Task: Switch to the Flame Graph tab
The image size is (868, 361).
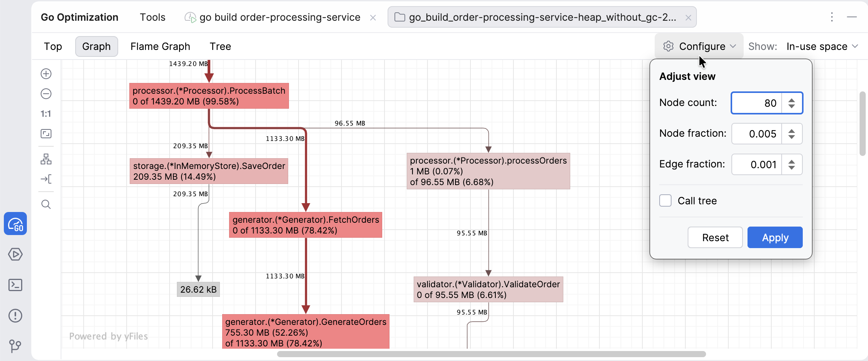Action: [x=160, y=46]
